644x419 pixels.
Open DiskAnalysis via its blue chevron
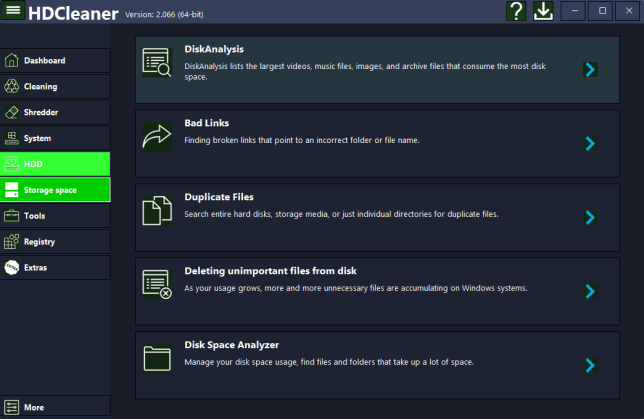[590, 69]
